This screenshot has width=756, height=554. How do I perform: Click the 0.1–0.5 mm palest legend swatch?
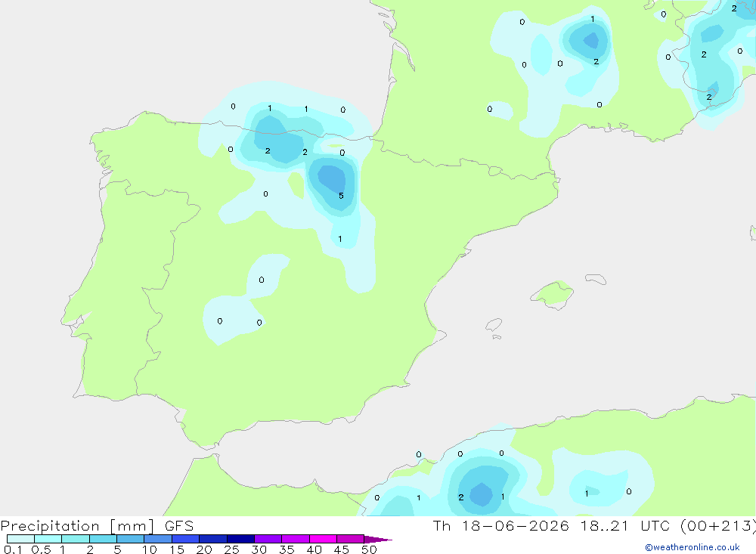click(x=20, y=539)
